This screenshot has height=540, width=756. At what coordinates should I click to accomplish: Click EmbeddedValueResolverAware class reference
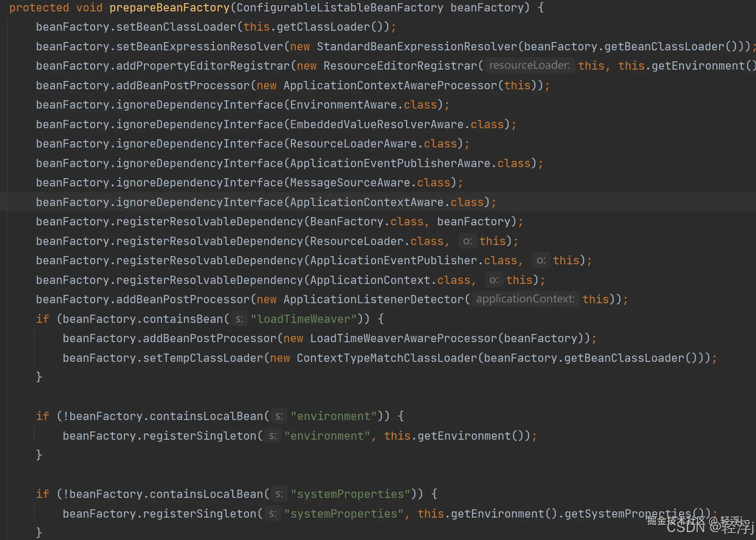(377, 124)
